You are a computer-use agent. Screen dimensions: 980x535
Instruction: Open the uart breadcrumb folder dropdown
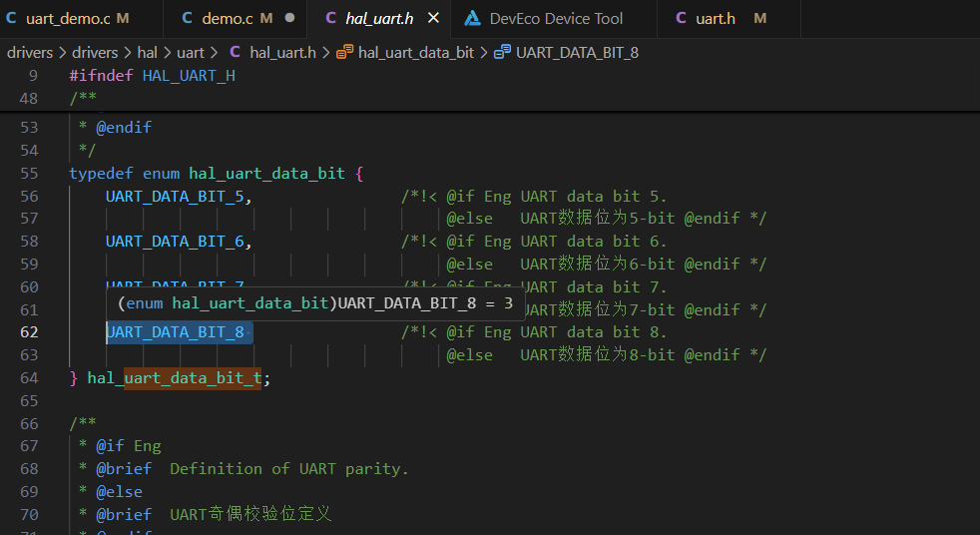coord(191,53)
